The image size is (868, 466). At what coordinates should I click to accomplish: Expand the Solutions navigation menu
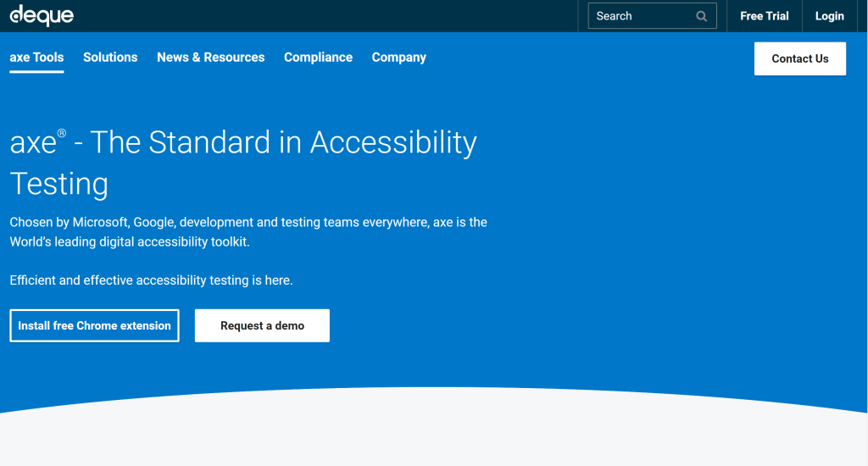click(110, 58)
